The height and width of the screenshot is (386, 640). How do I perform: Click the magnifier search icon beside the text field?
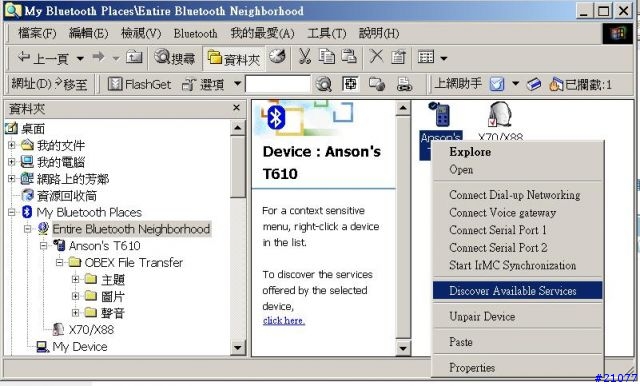(323, 84)
